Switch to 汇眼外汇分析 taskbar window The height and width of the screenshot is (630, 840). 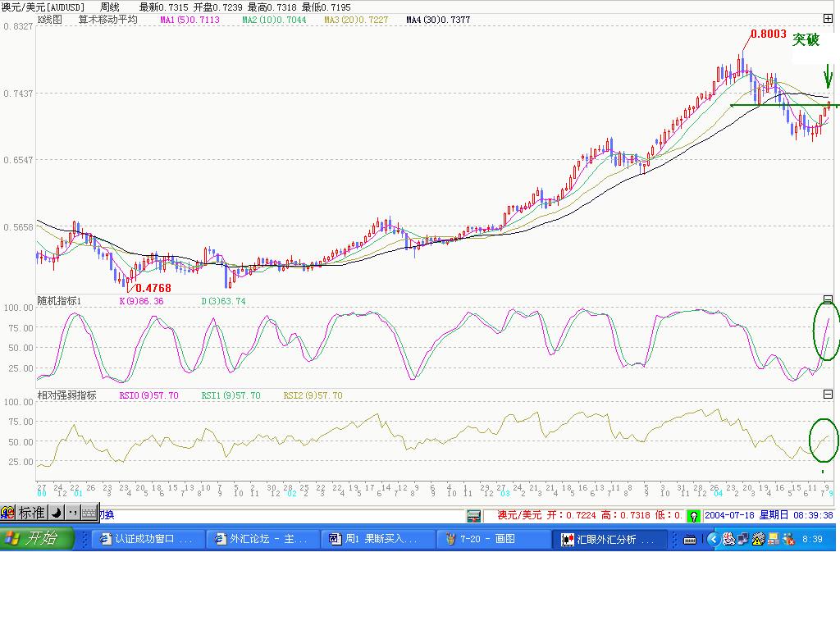coord(609,539)
